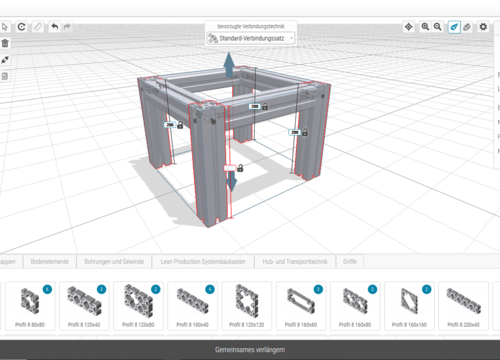Click variant badge 4 on Profil 8 160x40
The height and width of the screenshot is (360, 500).
[x=210, y=289]
